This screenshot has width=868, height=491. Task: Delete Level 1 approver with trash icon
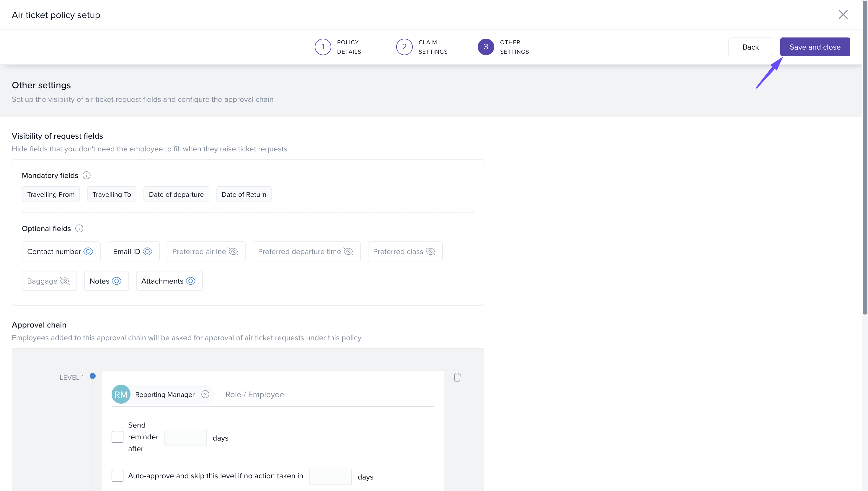point(457,377)
